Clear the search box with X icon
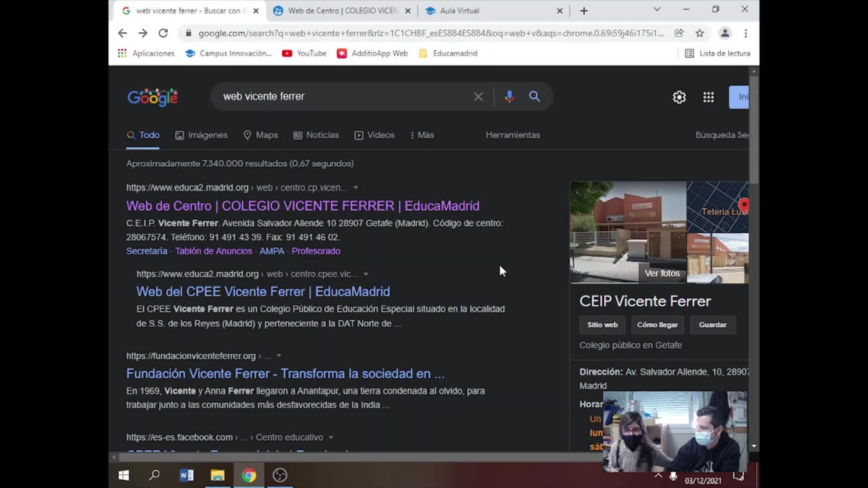Screen dimensions: 868x488 [x=478, y=96]
